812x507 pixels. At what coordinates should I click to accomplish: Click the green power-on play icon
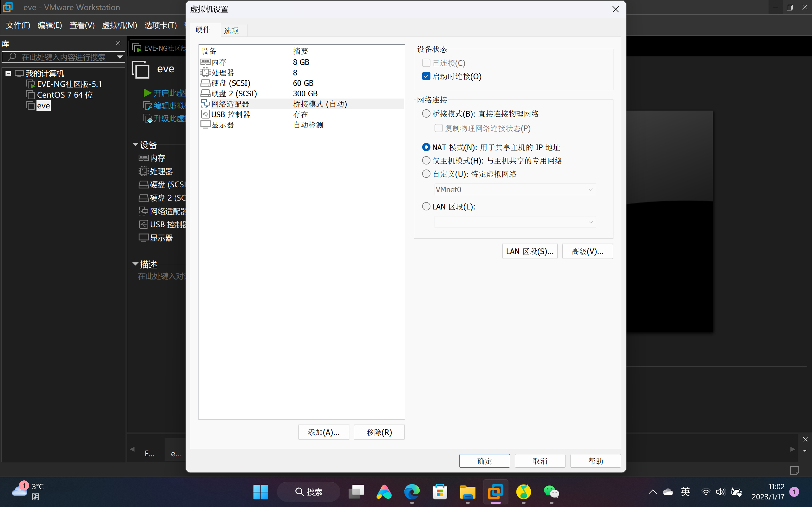(147, 93)
